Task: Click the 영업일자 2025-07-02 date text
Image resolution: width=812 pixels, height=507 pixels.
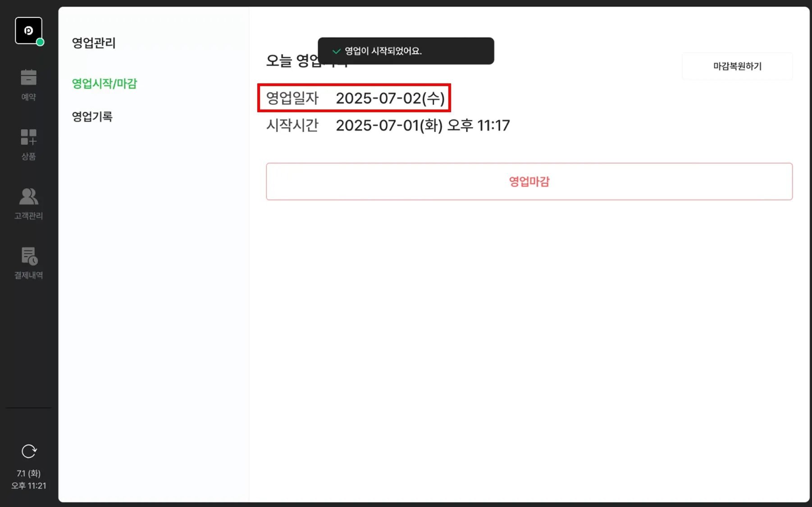Action: click(390, 98)
